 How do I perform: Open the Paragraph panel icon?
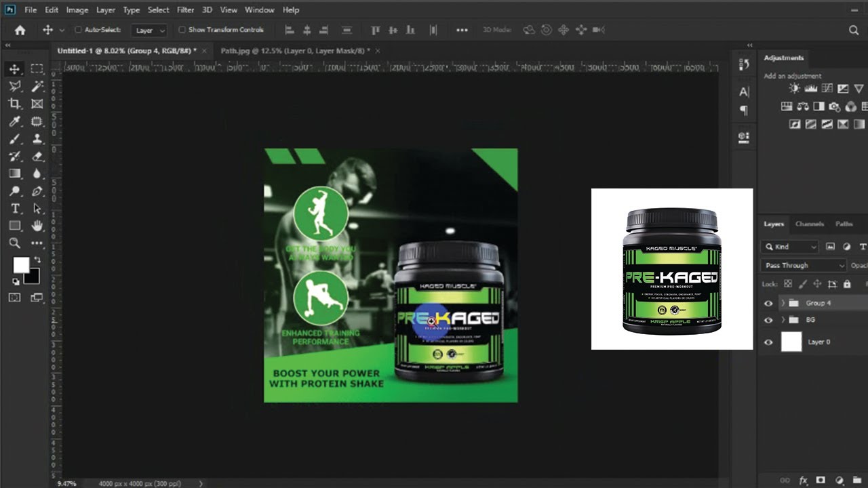point(744,110)
